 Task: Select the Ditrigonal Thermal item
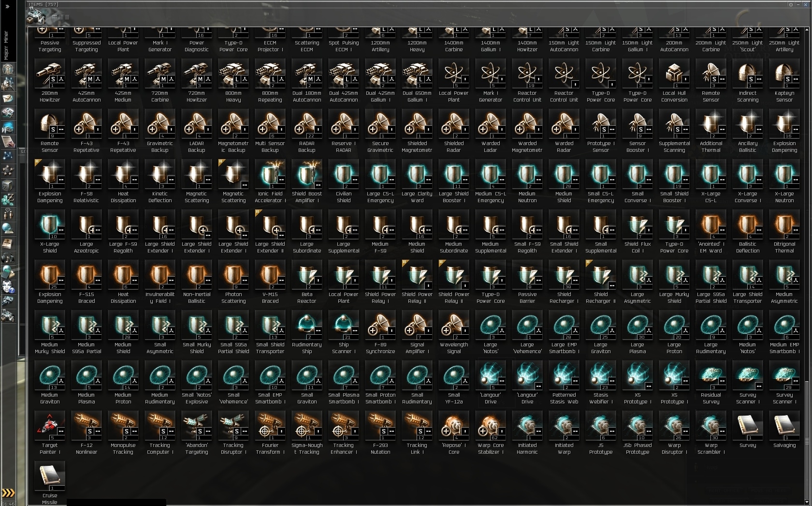point(784,232)
